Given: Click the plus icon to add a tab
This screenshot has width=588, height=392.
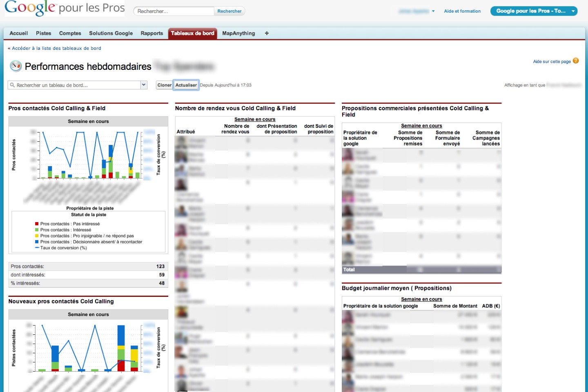Looking at the screenshot, I should click(267, 33).
